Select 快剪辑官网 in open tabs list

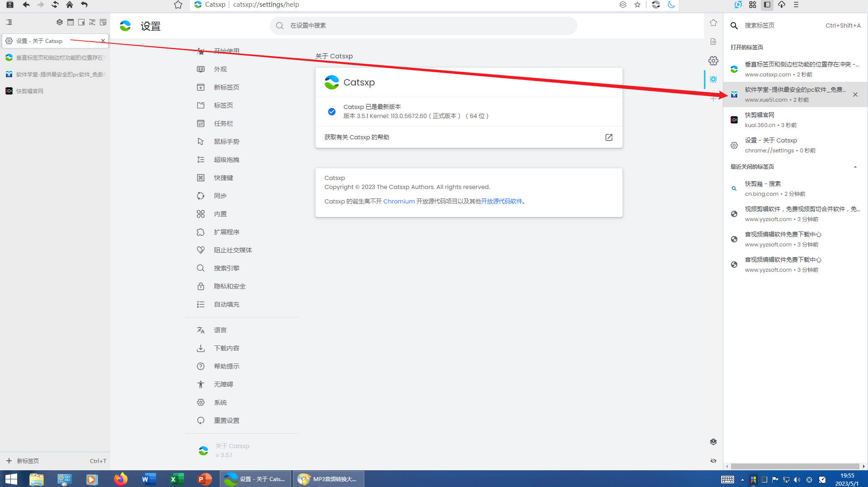coord(796,120)
